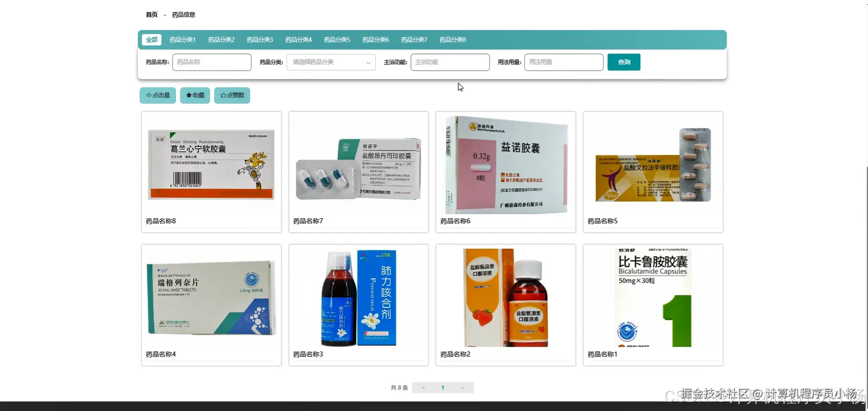
Task: Go to 首页 via the breadcrumb link
Action: click(152, 14)
